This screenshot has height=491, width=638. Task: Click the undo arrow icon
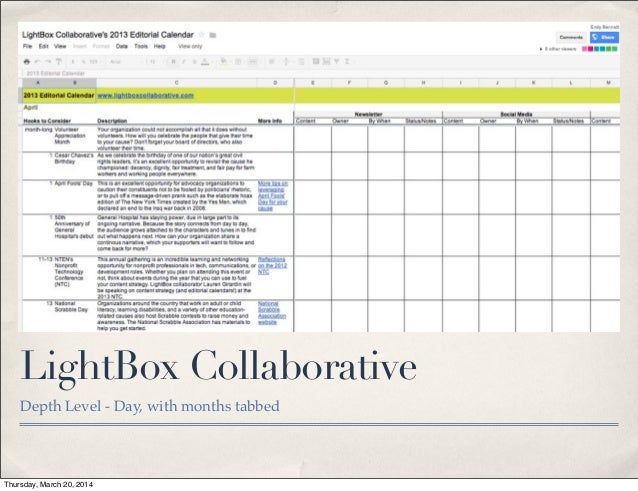pos(37,61)
